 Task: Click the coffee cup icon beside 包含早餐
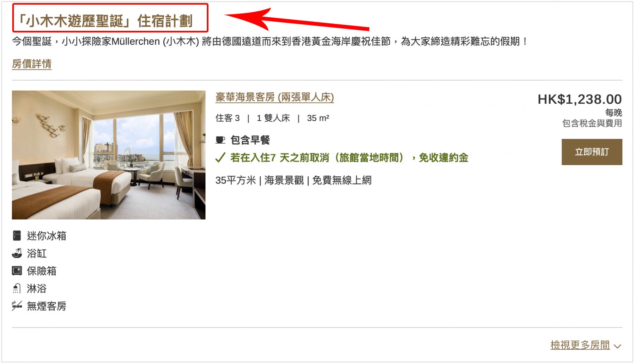pos(220,140)
